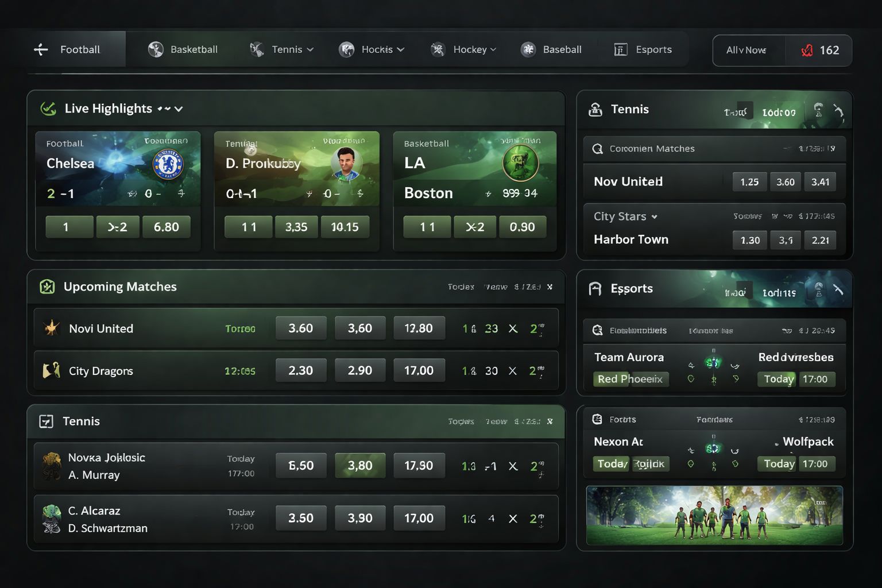Click Today 17:00 under Wolfpack
Viewport: 882px width, 588px height.
click(x=796, y=463)
